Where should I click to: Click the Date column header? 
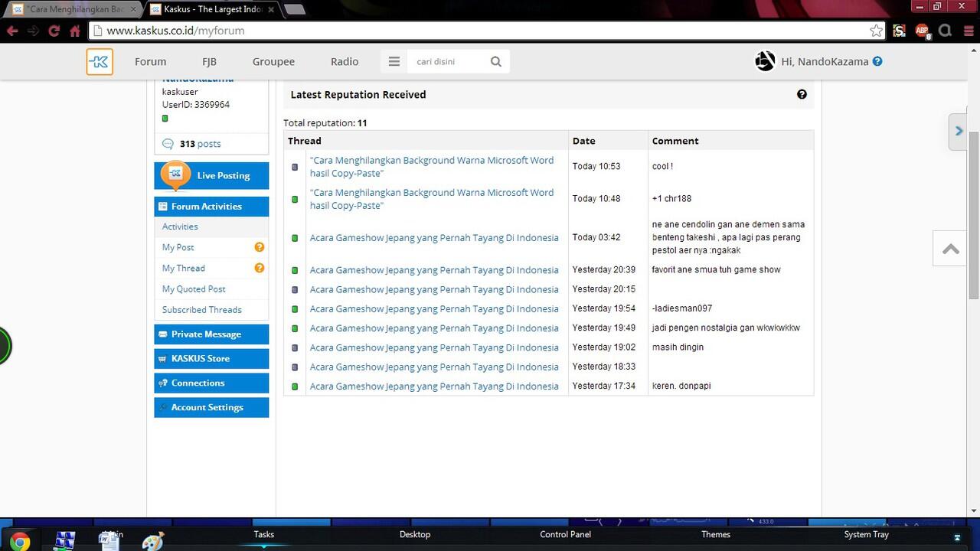click(583, 141)
